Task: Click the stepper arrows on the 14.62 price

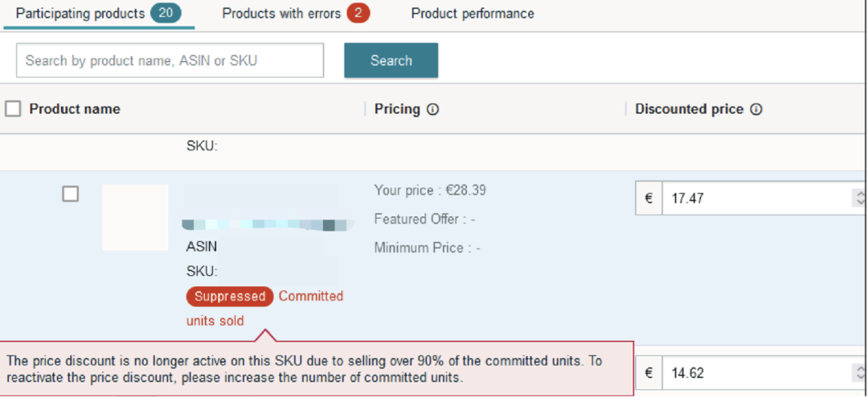Action: [860, 373]
